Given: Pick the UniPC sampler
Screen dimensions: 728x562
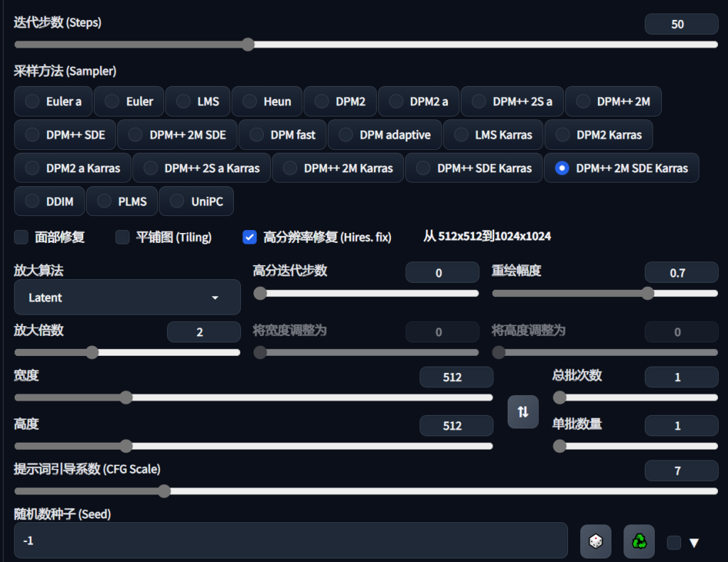Looking at the screenshot, I should pos(196,202).
